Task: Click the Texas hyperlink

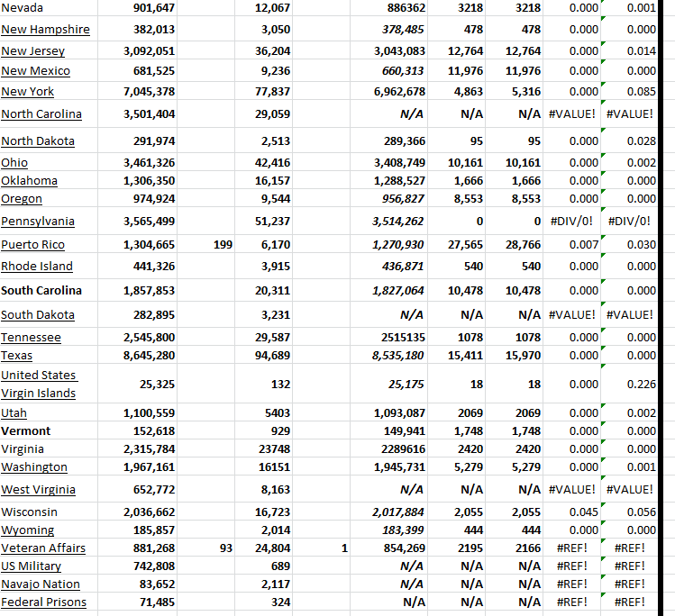Action: click(16, 355)
